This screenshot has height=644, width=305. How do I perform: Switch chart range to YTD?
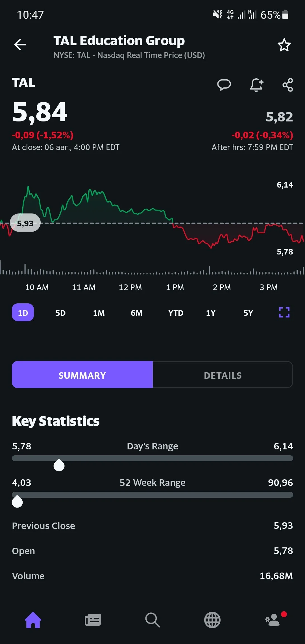click(176, 313)
